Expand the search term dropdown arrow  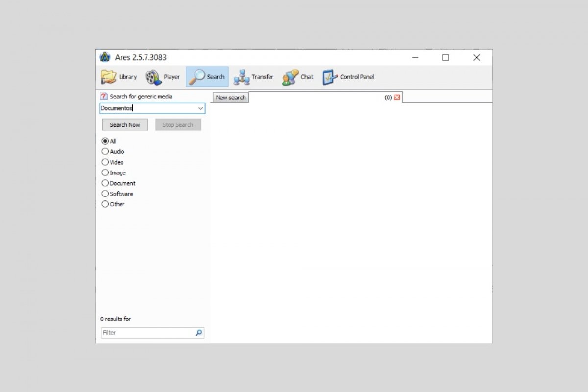pos(200,108)
